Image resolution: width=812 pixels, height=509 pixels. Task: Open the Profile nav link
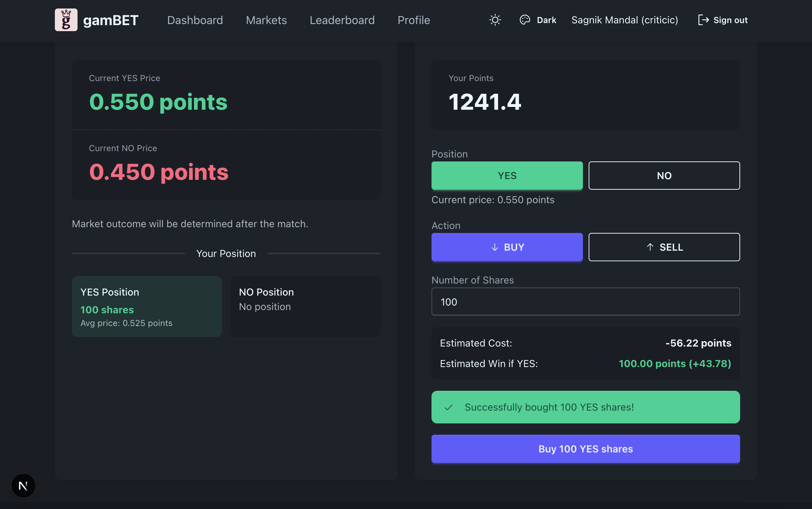pyautogui.click(x=413, y=20)
